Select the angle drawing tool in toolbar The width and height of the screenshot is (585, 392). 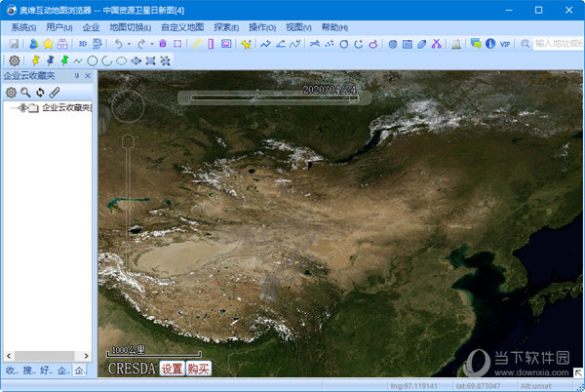[x=281, y=44]
